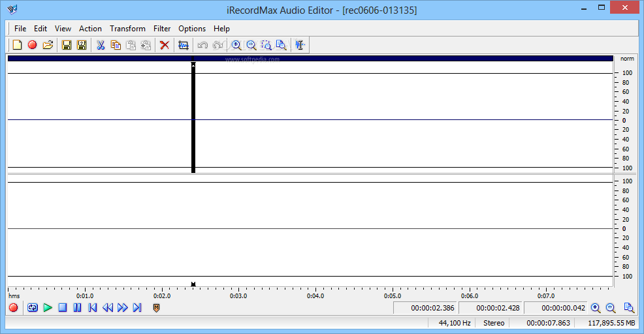Stop audio playback
Image resolution: width=644 pixels, height=334 pixels.
[x=63, y=307]
